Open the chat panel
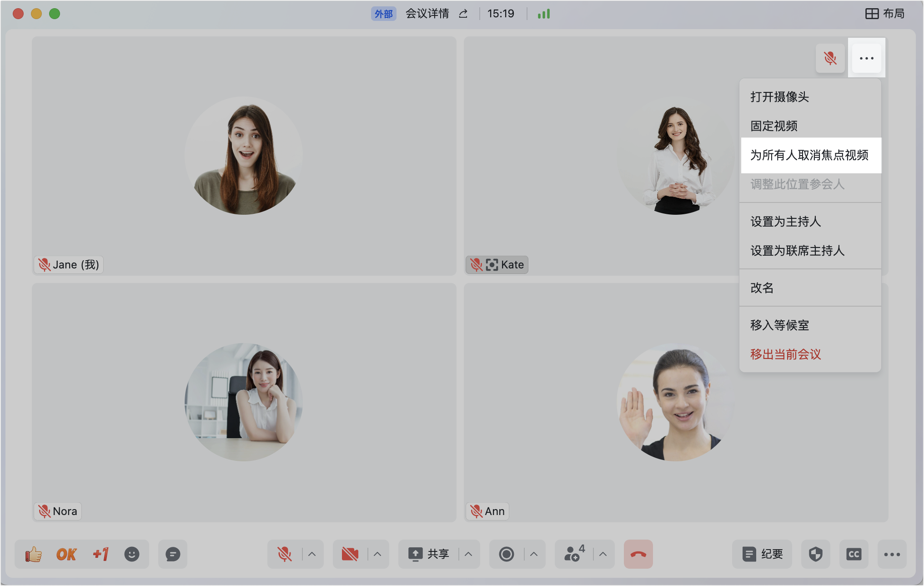924x586 pixels. click(173, 554)
